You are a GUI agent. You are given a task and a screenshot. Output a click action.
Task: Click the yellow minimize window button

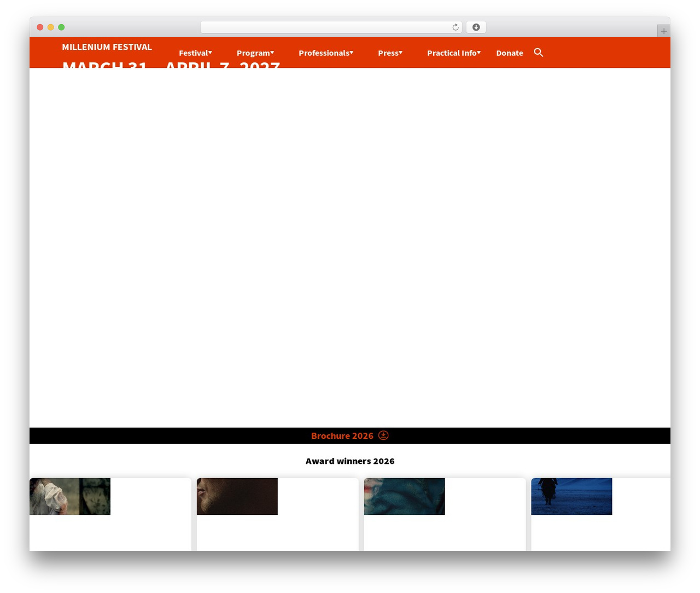click(51, 27)
